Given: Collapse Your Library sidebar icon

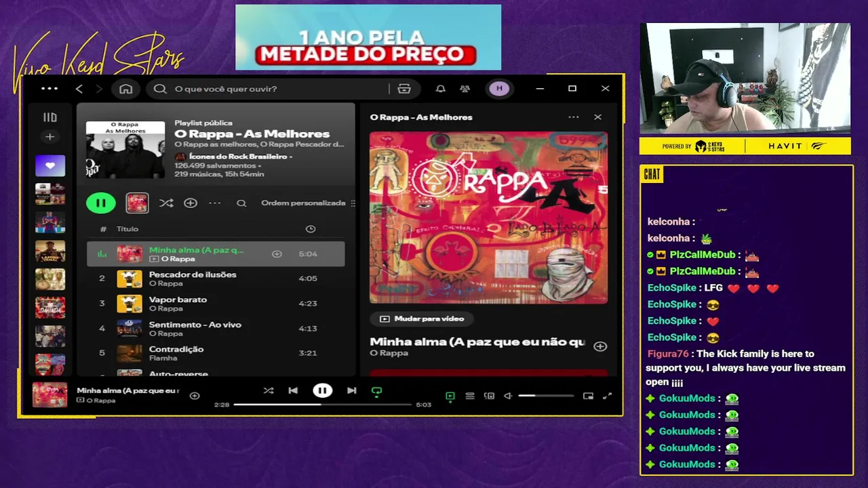Looking at the screenshot, I should tap(50, 117).
